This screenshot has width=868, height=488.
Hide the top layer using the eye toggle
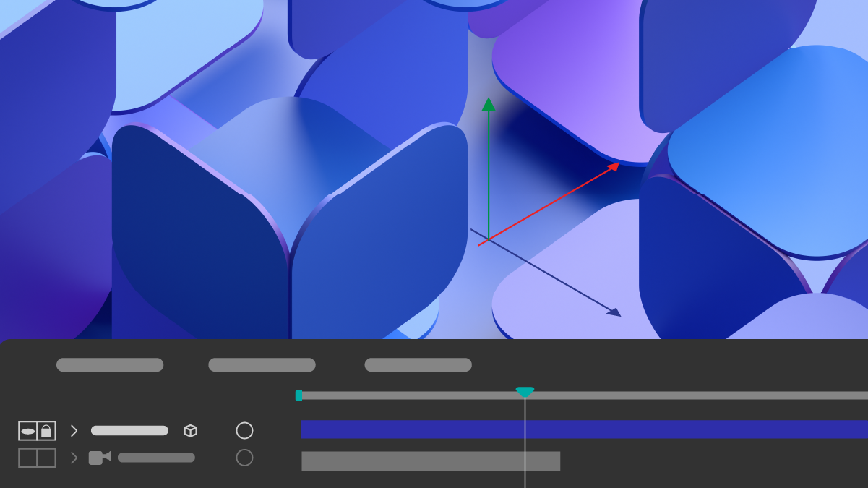click(27, 430)
